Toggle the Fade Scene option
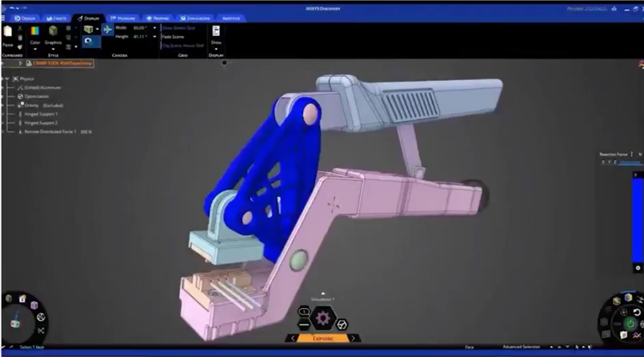The image size is (644, 357). 173,37
